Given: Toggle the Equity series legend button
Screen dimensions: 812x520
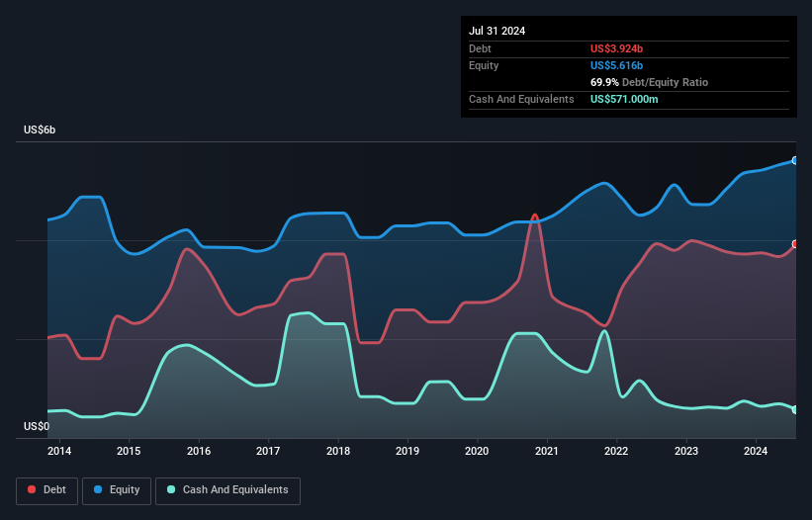Looking at the screenshot, I should pyautogui.click(x=117, y=490).
